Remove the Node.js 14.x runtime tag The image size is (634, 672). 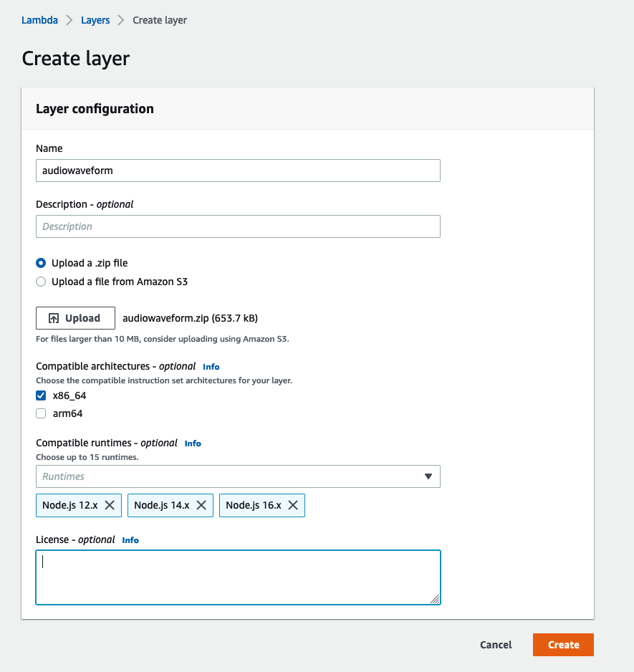(x=201, y=505)
